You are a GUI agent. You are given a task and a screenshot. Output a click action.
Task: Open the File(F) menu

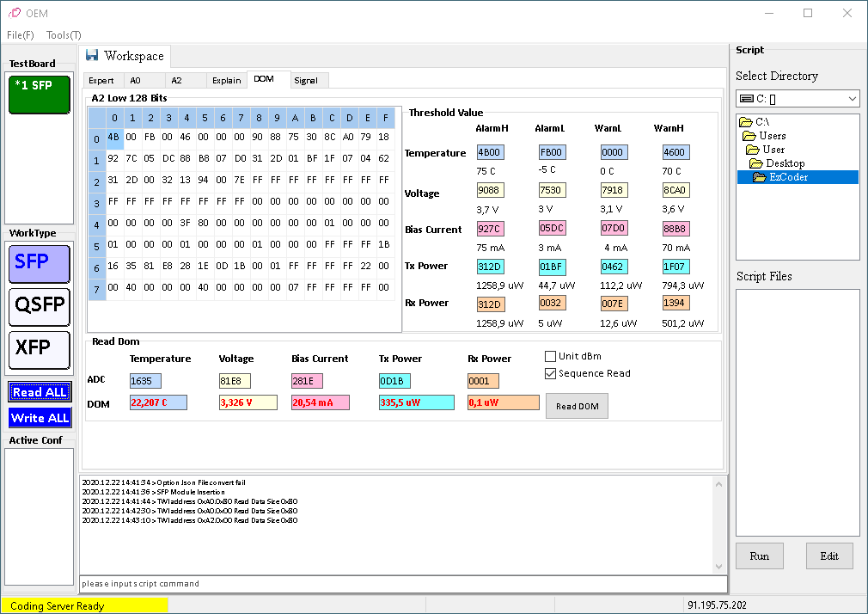click(x=21, y=35)
